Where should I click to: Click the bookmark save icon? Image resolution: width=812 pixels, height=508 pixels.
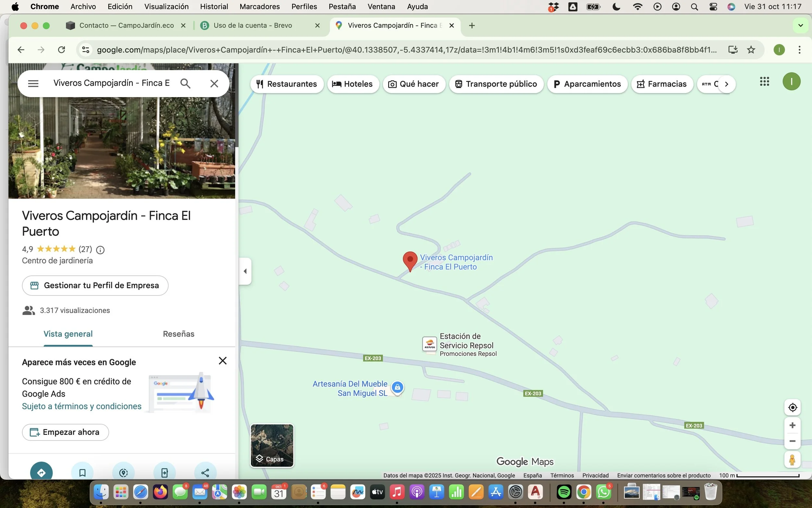coord(82,472)
